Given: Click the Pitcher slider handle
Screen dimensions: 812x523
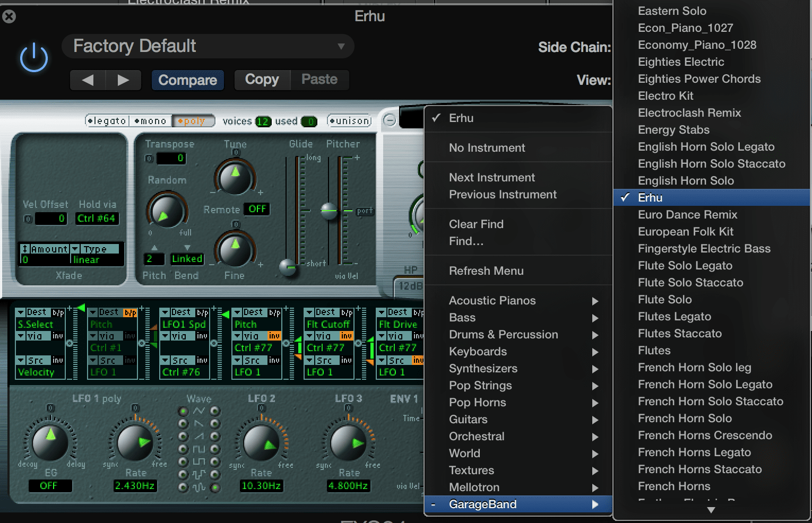Looking at the screenshot, I should click(x=330, y=211).
